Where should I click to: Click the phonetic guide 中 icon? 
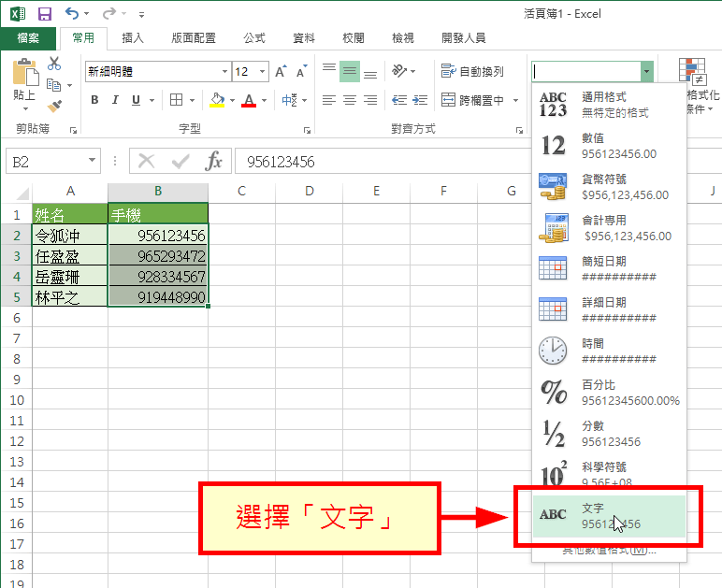pyautogui.click(x=290, y=100)
